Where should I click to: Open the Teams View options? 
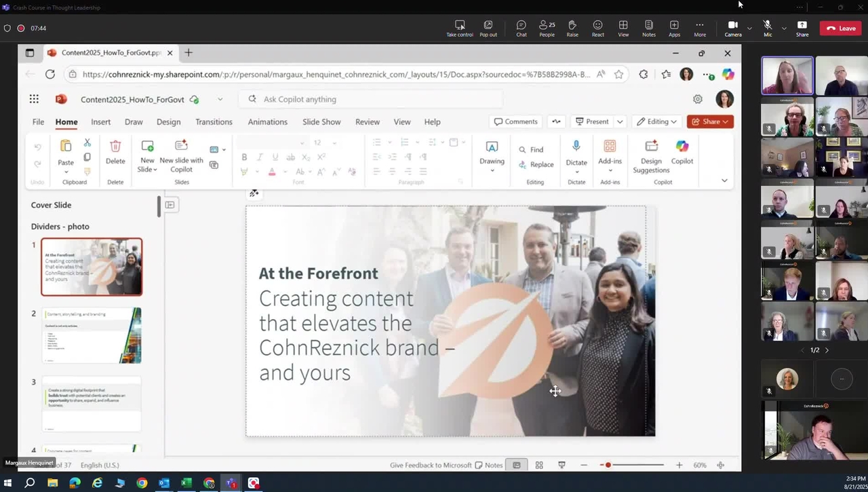click(623, 28)
